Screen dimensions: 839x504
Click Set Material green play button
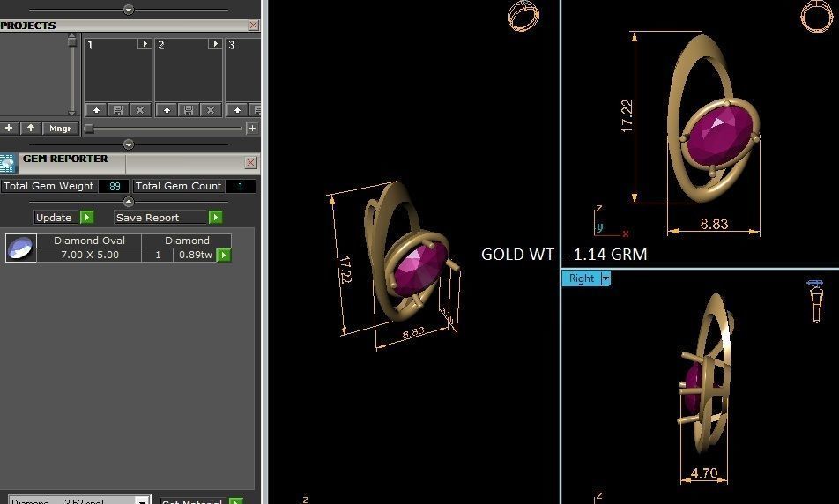[236, 501]
